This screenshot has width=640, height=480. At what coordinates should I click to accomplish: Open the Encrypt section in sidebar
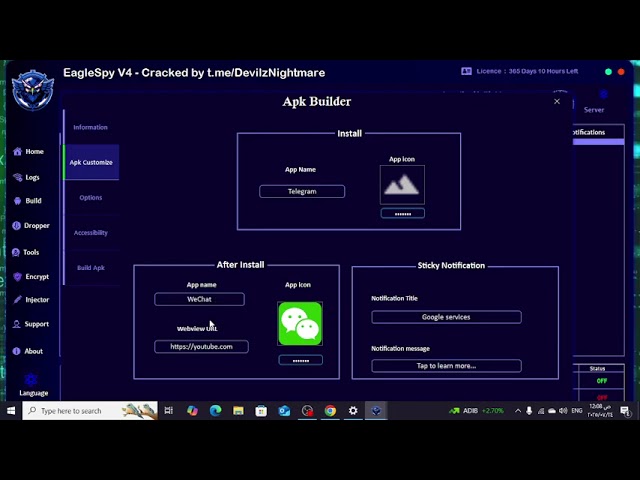31,276
